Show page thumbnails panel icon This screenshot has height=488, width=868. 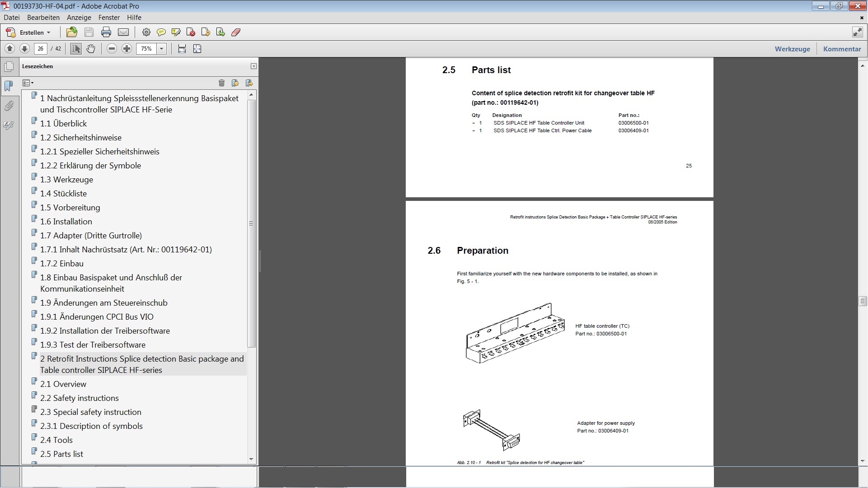pyautogui.click(x=9, y=67)
